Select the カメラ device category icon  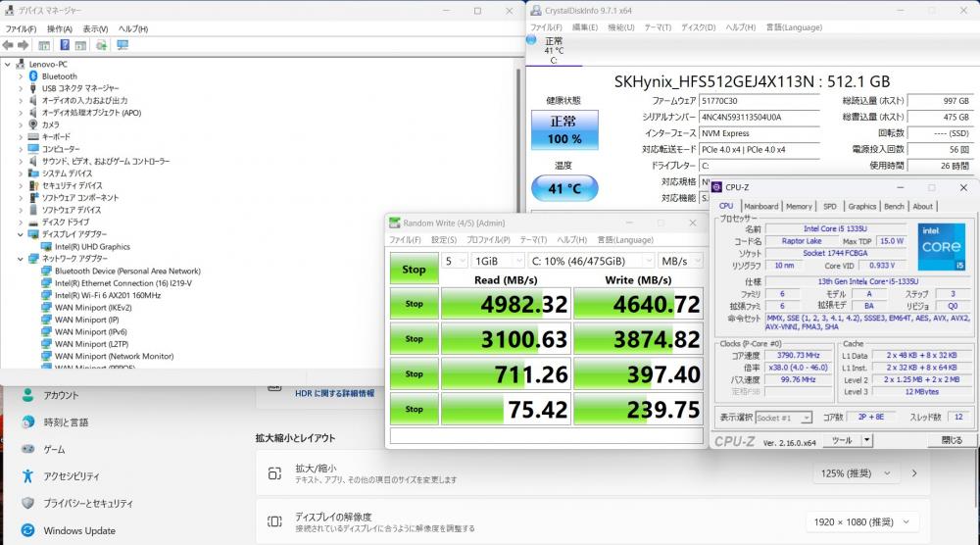pyautogui.click(x=33, y=124)
